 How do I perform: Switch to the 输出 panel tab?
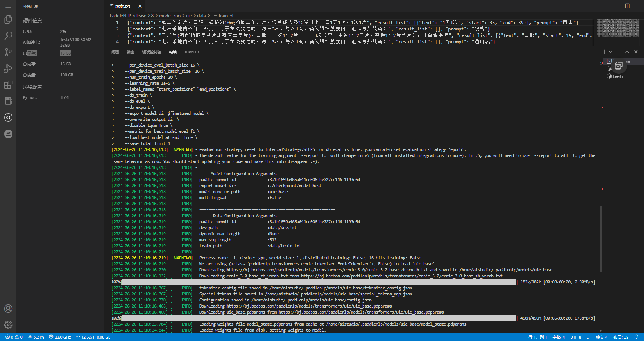(130, 52)
